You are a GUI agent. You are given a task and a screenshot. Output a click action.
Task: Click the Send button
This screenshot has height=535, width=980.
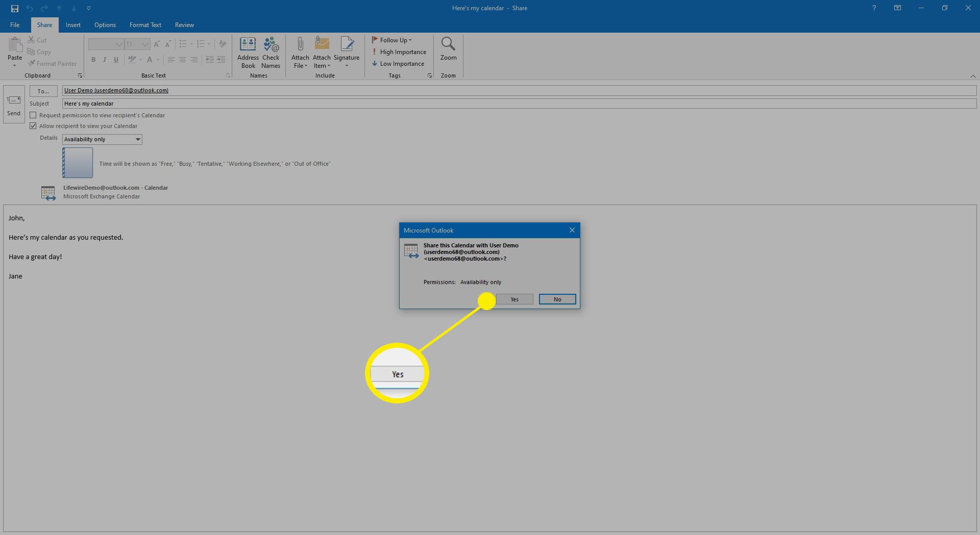pyautogui.click(x=14, y=105)
